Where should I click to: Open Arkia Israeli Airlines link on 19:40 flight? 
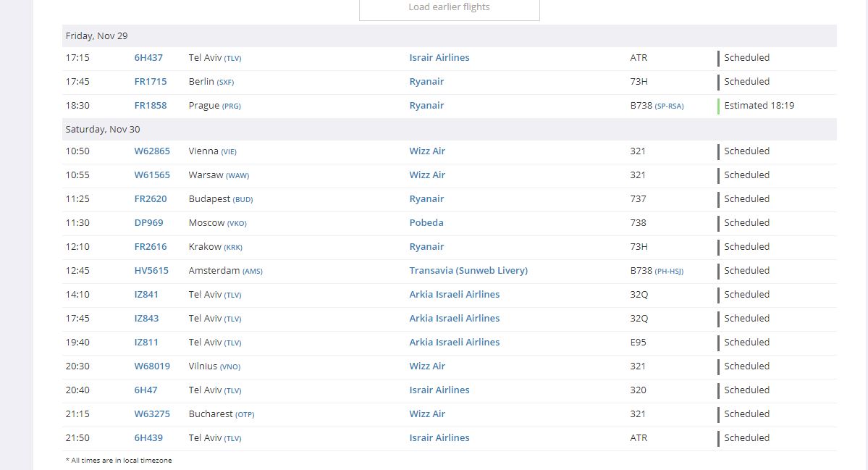click(455, 342)
